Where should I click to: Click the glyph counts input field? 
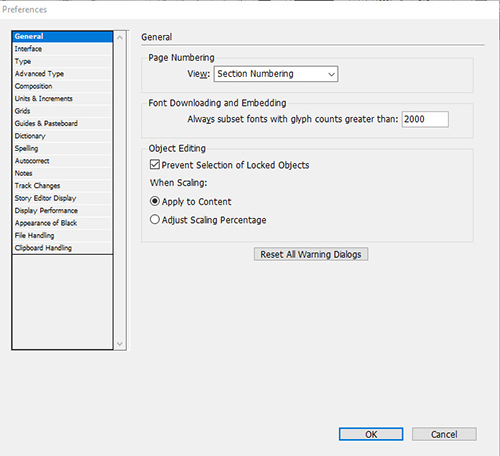(425, 119)
